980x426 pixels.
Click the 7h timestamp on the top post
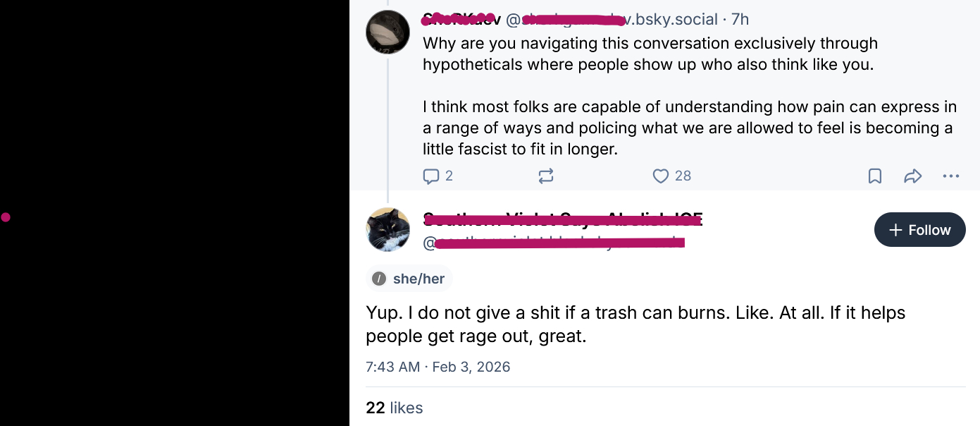pos(740,19)
